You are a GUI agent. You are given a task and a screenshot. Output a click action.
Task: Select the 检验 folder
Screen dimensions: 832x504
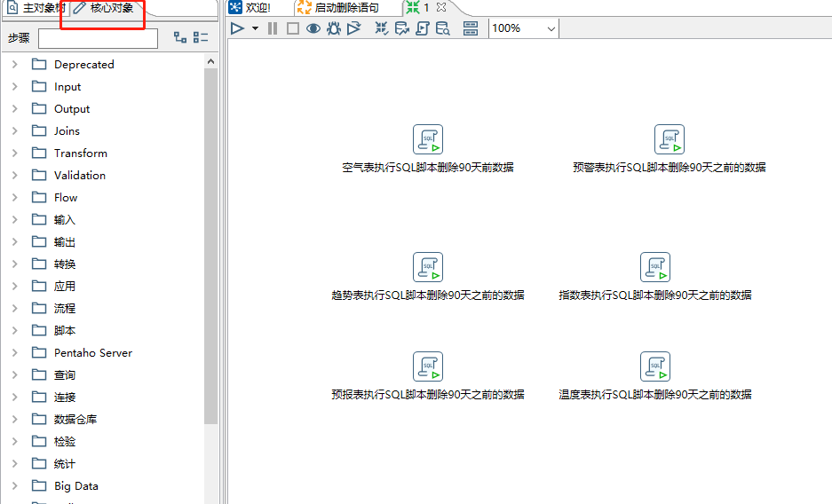tap(65, 442)
